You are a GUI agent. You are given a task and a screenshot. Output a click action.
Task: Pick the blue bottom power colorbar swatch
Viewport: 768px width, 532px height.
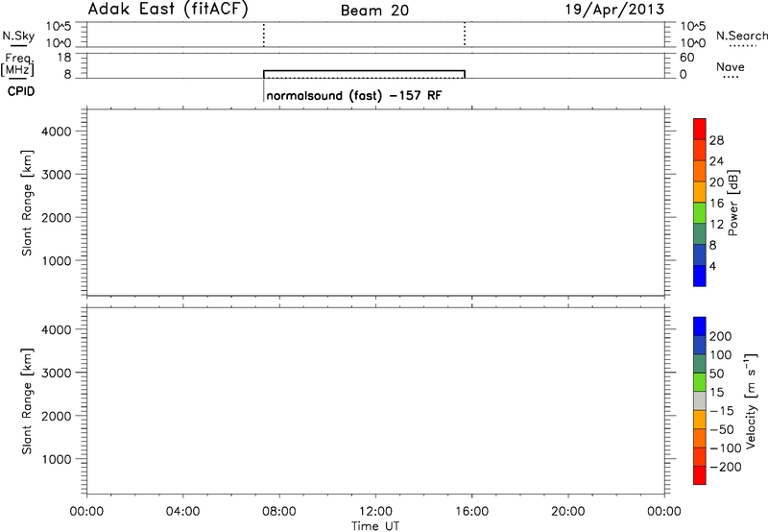tap(700, 276)
